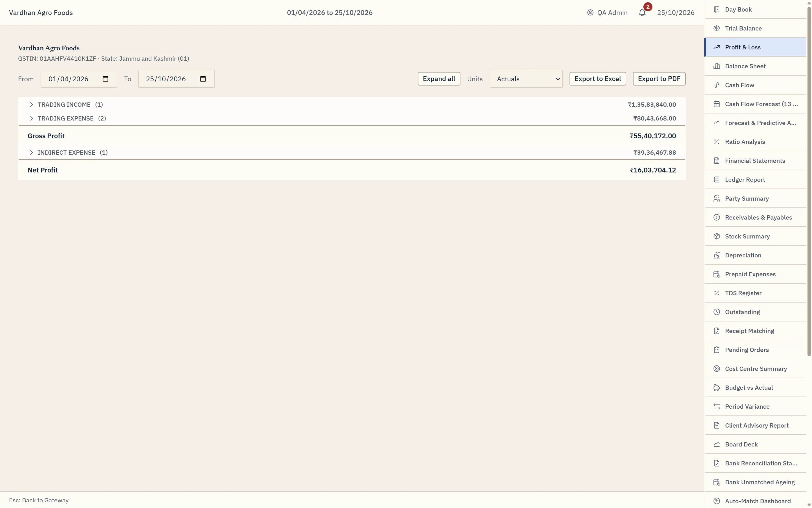Open TDS Register in sidebar
This screenshot has width=812, height=508.
click(x=755, y=293)
